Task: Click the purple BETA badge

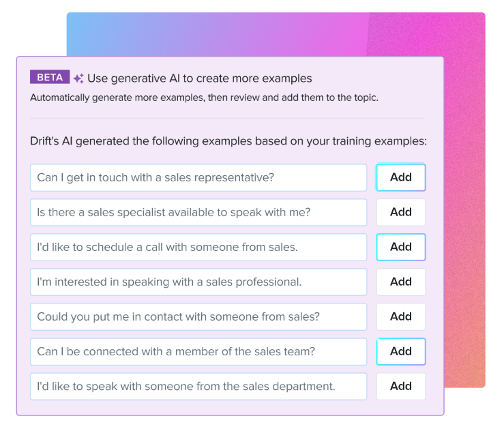Action: tap(50, 77)
